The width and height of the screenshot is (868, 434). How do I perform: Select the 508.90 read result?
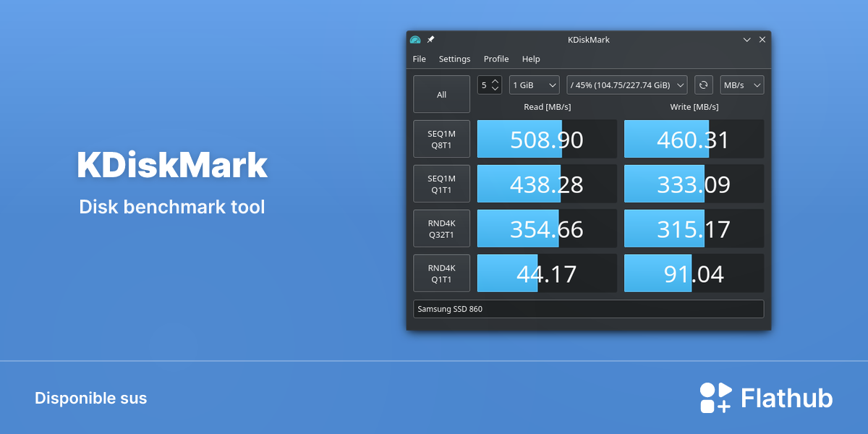click(548, 139)
